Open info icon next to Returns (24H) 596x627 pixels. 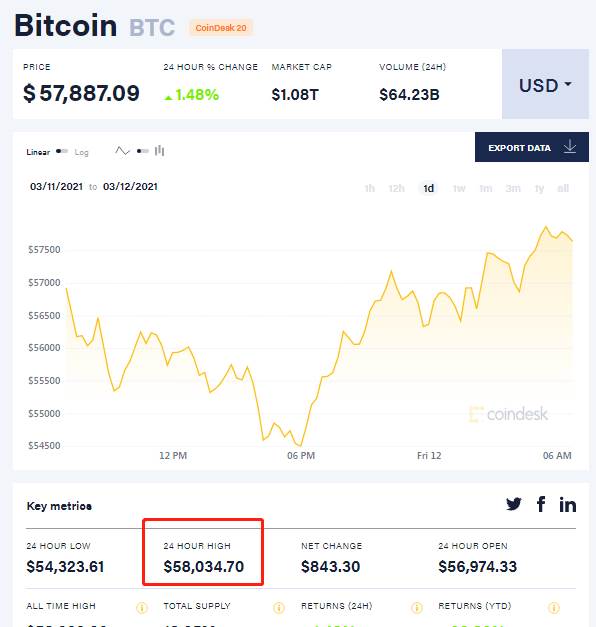[x=416, y=608]
